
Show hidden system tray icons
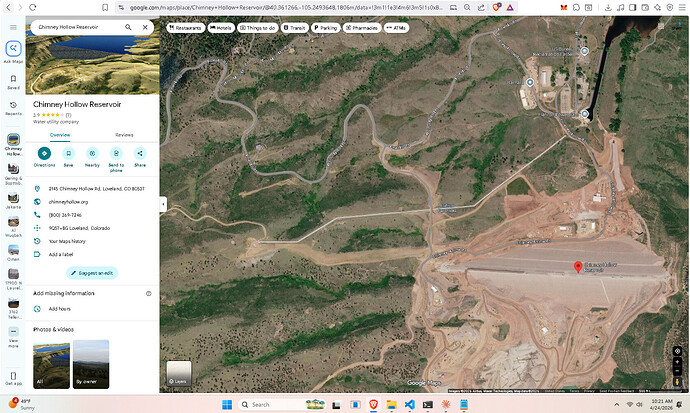(617, 405)
